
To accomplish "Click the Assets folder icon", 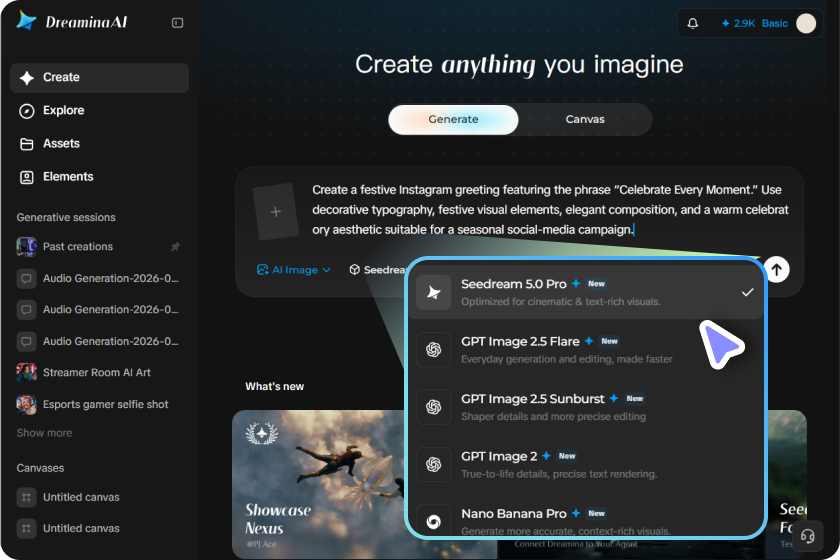I will click(x=27, y=144).
